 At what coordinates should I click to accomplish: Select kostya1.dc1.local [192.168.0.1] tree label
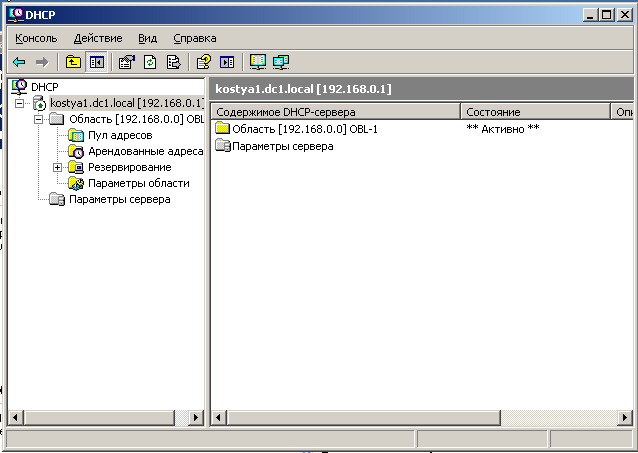[126, 103]
